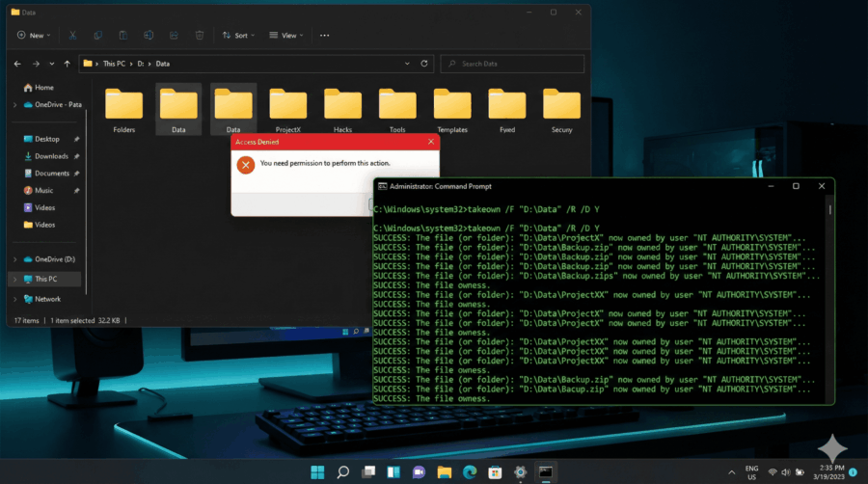
Task: Open the Windows Start menu
Action: pos(317,471)
